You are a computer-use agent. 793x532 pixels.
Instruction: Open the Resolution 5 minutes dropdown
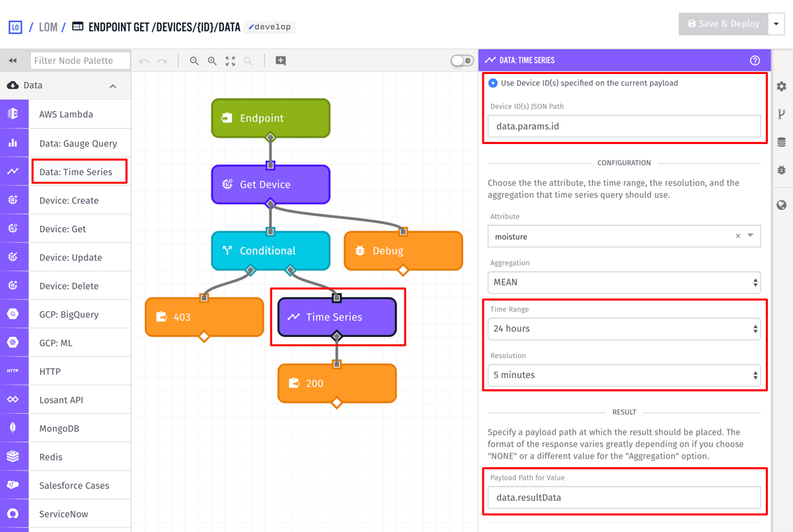pyautogui.click(x=624, y=375)
